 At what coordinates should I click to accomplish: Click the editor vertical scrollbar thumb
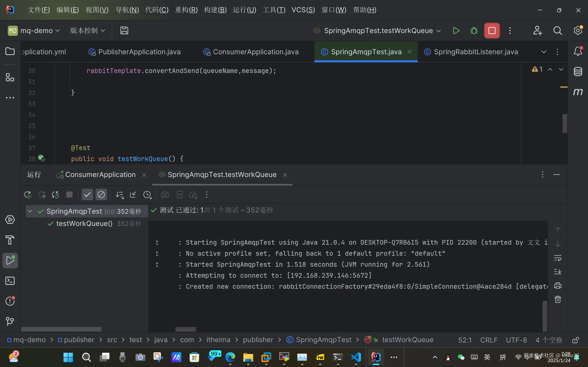pos(565,124)
